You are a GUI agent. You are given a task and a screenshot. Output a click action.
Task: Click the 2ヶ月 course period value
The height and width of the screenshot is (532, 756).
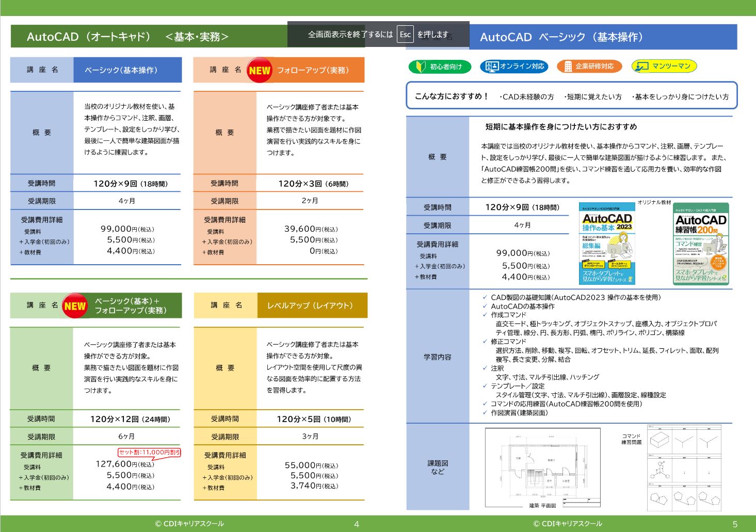click(x=310, y=201)
